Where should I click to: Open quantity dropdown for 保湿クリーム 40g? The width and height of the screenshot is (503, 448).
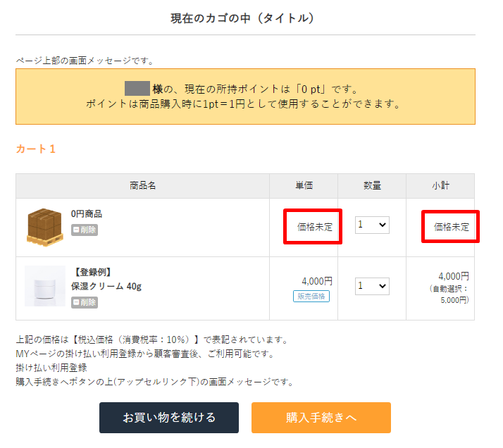coord(372,286)
